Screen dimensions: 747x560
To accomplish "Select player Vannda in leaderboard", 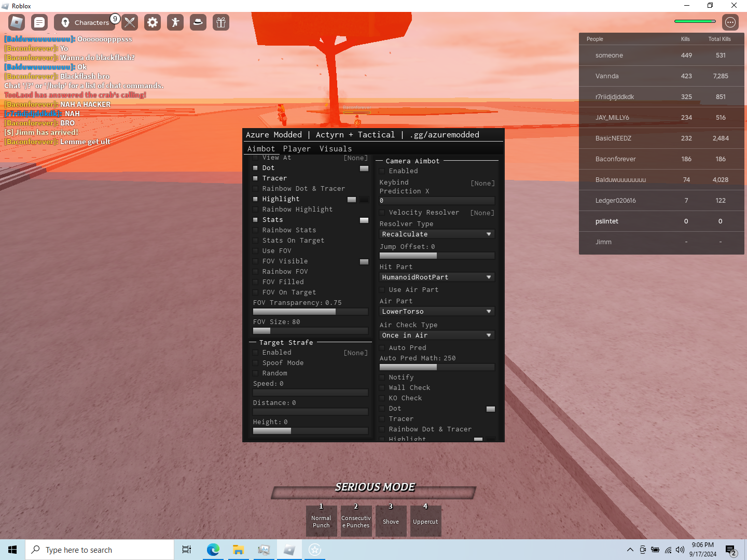I will (x=661, y=76).
